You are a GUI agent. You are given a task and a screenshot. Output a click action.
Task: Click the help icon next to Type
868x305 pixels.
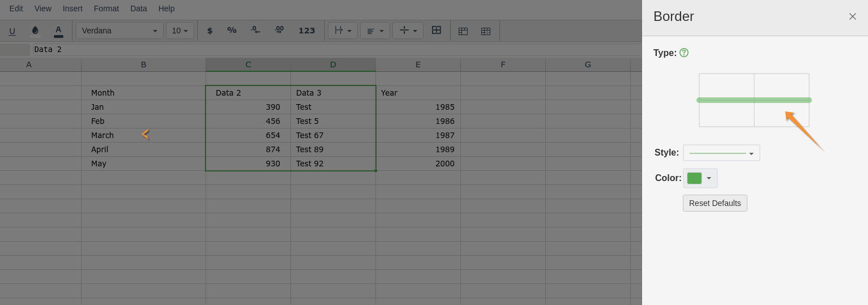(684, 53)
